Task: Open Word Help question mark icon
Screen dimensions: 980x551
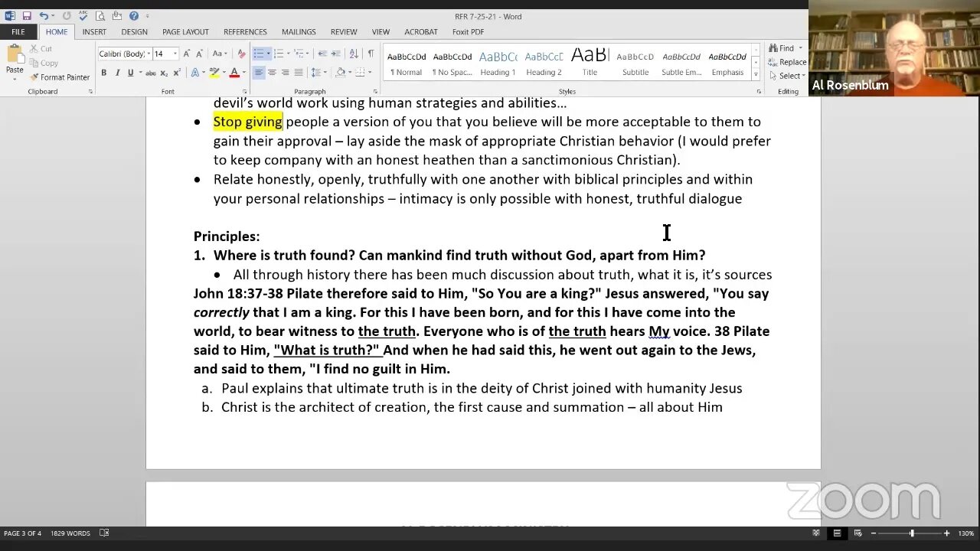Action: pos(133,16)
